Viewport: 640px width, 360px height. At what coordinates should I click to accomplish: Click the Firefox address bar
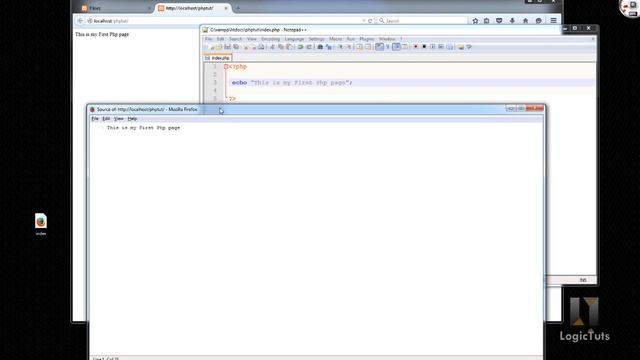coord(224,21)
